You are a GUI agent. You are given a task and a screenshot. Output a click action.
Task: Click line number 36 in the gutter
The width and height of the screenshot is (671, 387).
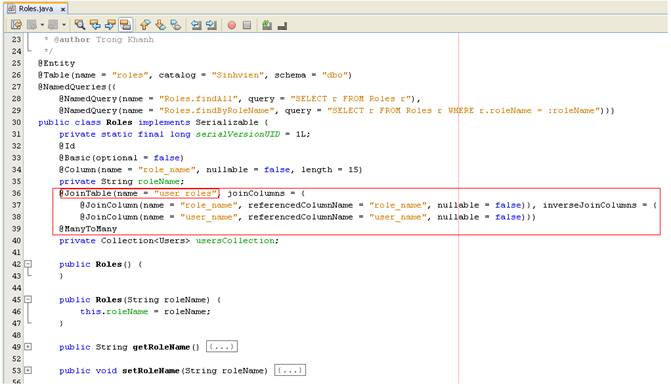coord(16,194)
